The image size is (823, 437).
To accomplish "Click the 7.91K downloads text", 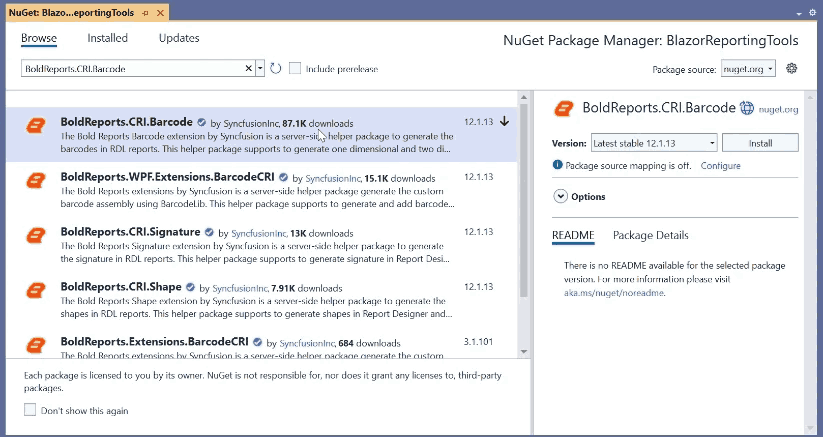I will click(x=307, y=289).
